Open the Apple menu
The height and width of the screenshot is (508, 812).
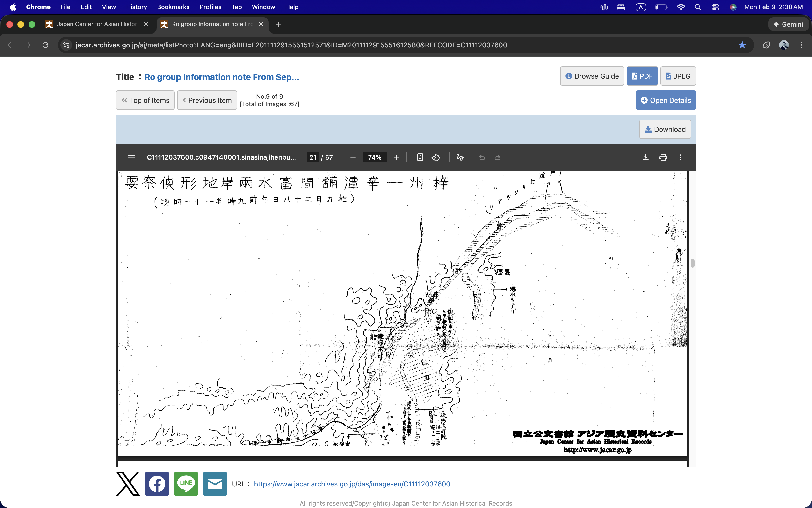(x=13, y=7)
